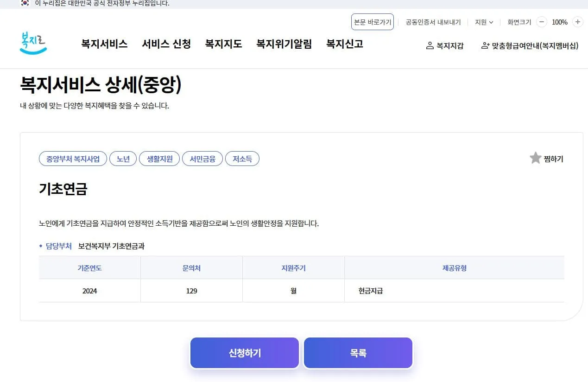Click the minus icon to shrink 화면크기
The height and width of the screenshot is (382, 588).
[x=541, y=22]
